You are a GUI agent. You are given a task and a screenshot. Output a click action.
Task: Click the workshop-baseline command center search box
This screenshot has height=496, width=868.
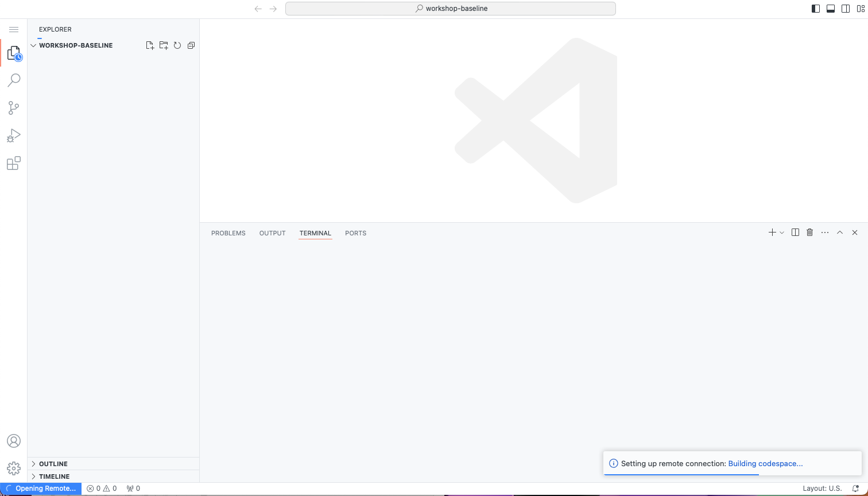451,9
